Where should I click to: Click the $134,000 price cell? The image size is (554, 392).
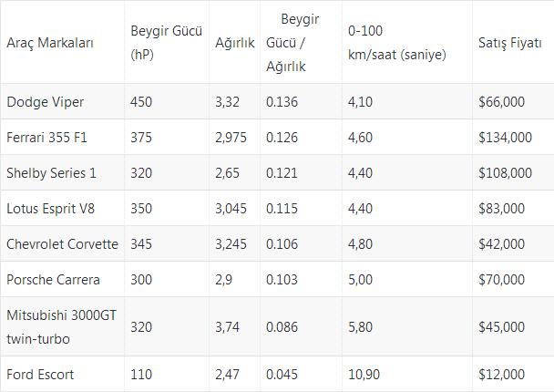pos(505,137)
